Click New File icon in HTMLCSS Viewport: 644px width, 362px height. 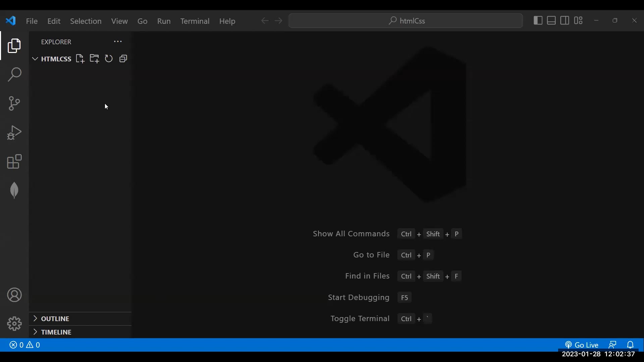pyautogui.click(x=80, y=59)
